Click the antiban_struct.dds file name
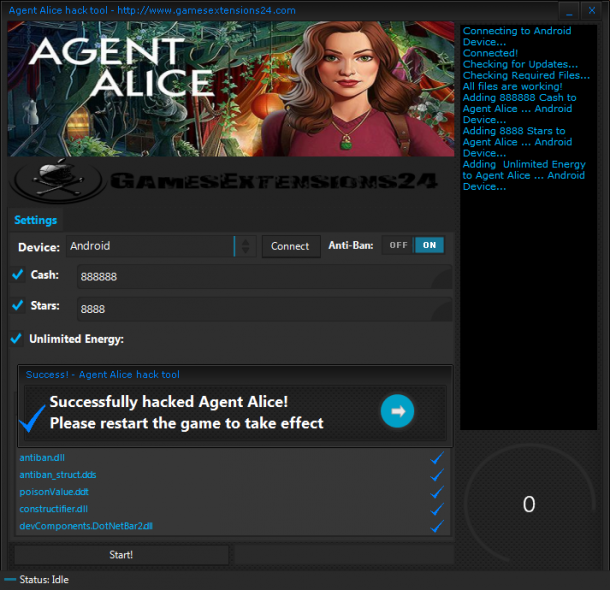The height and width of the screenshot is (590, 610). pos(58,475)
